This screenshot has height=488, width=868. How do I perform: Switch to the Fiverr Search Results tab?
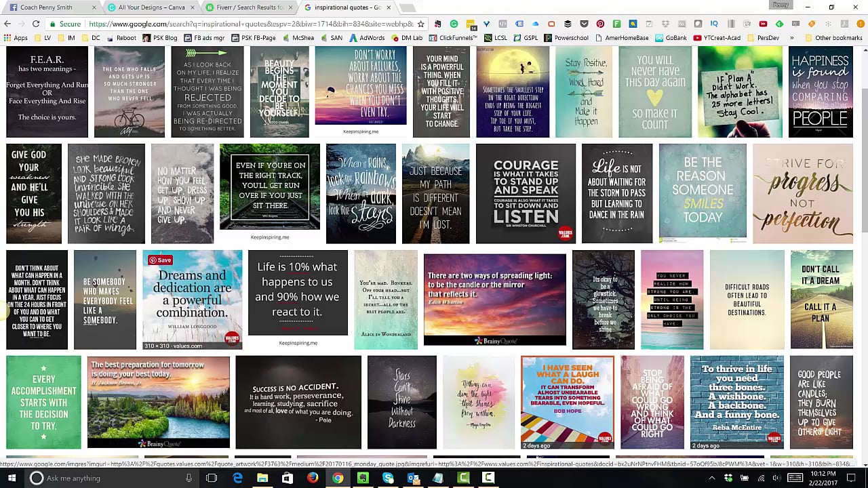click(x=250, y=7)
